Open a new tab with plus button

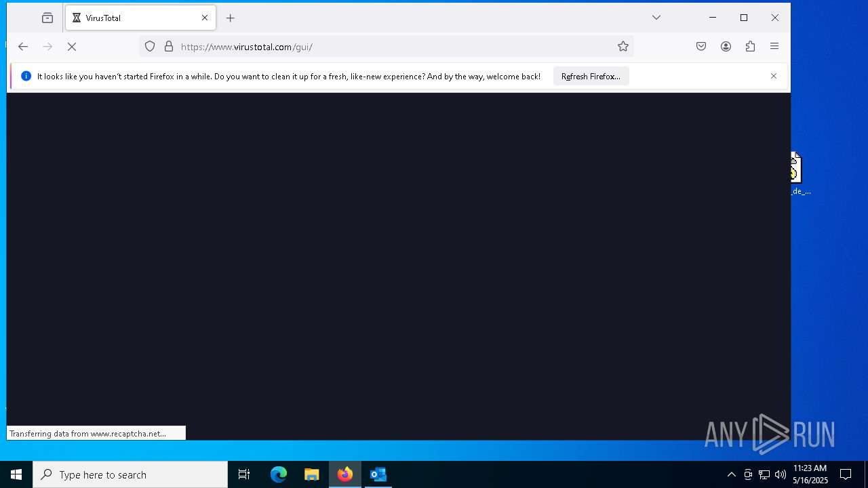231,18
